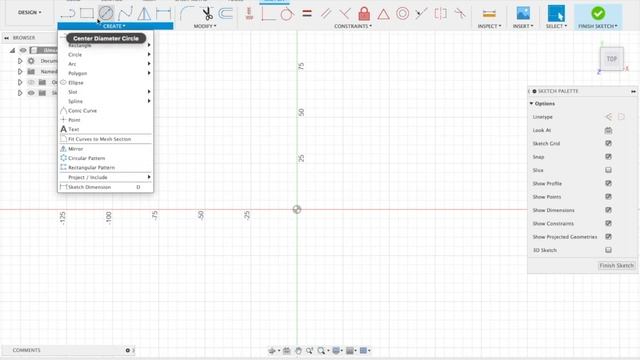Collapse the Browser panel with arrows

point(7,38)
